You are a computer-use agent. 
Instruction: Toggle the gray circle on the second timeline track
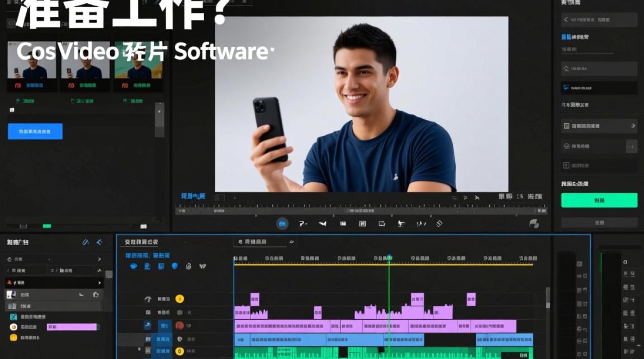coord(180,313)
